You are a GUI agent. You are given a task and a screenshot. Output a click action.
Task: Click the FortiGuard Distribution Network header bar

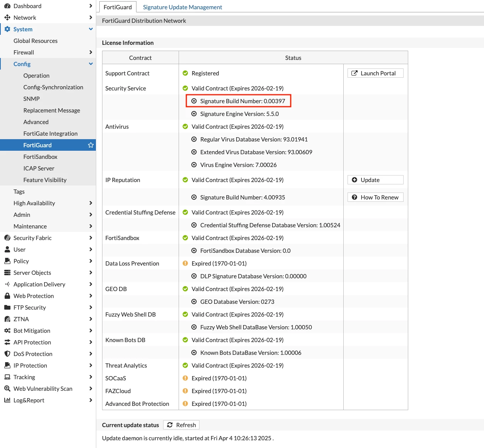290,20
